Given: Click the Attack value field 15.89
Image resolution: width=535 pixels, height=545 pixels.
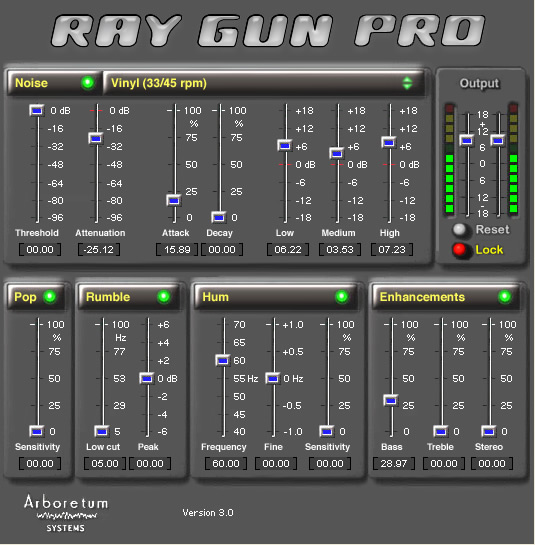Looking at the screenshot, I should pos(177,250).
